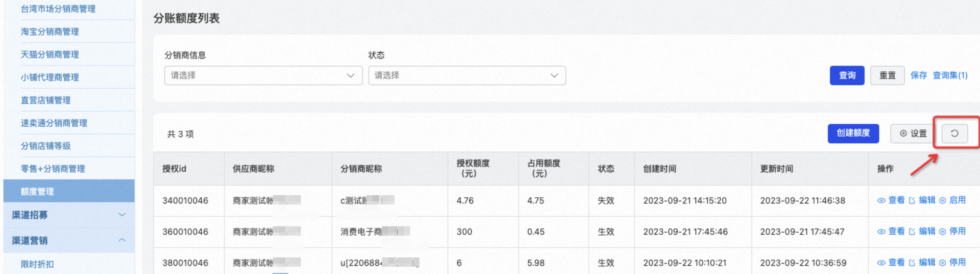View row 380010046 via 查看

[x=891, y=263]
